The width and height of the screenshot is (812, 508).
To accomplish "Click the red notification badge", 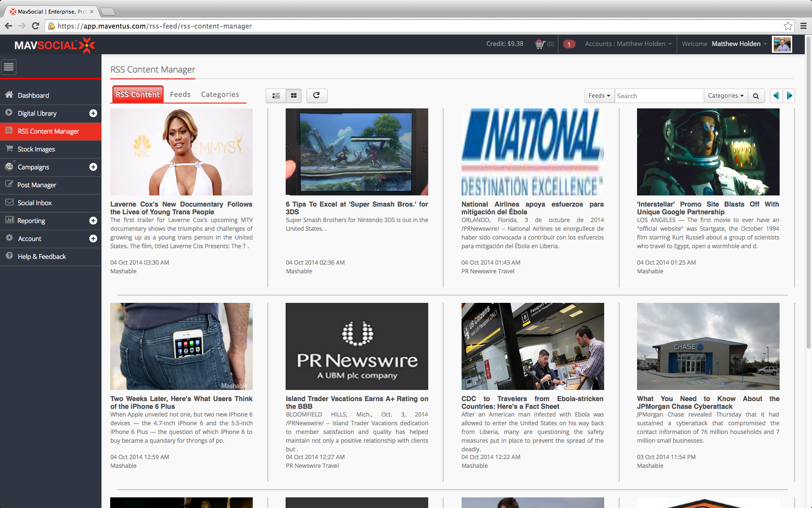I will pos(569,44).
